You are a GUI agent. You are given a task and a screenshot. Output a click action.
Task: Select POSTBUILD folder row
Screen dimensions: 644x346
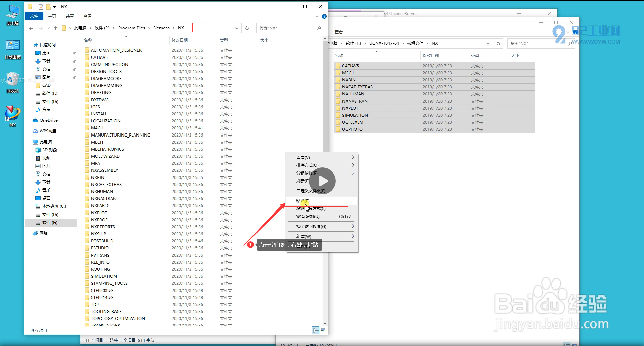tap(102, 241)
